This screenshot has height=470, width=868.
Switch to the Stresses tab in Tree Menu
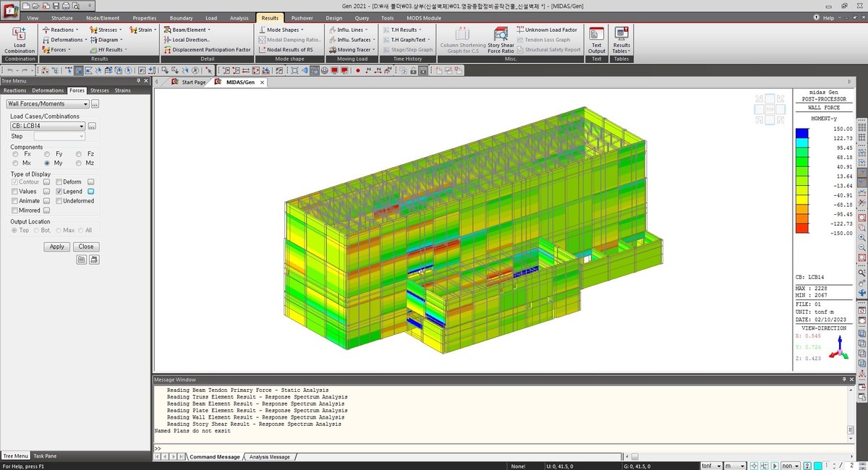pyautogui.click(x=99, y=90)
